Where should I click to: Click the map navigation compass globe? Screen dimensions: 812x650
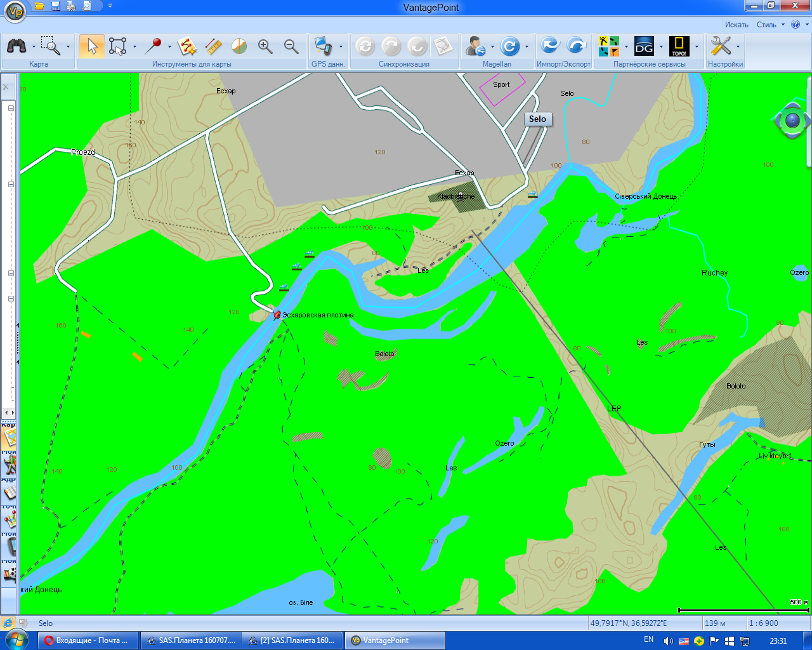pyautogui.click(x=792, y=120)
